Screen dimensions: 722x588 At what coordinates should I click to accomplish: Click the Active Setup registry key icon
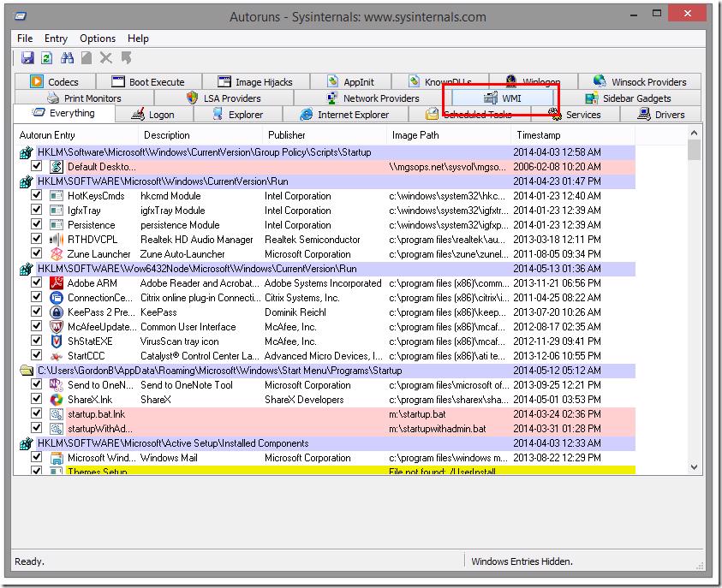point(27,443)
